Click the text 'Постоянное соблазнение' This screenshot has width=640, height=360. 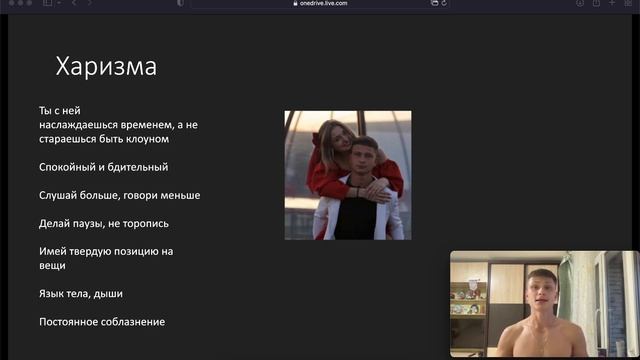pyautogui.click(x=102, y=322)
